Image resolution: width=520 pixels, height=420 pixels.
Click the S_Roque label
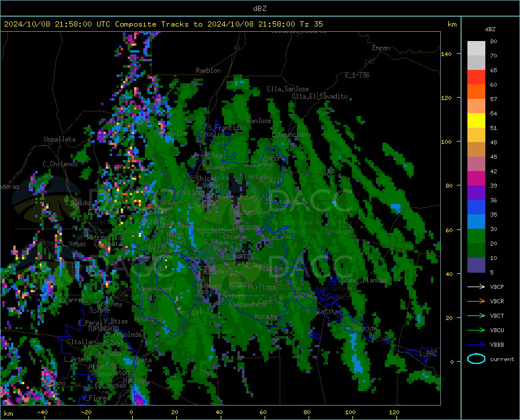pyautogui.click(x=216, y=241)
